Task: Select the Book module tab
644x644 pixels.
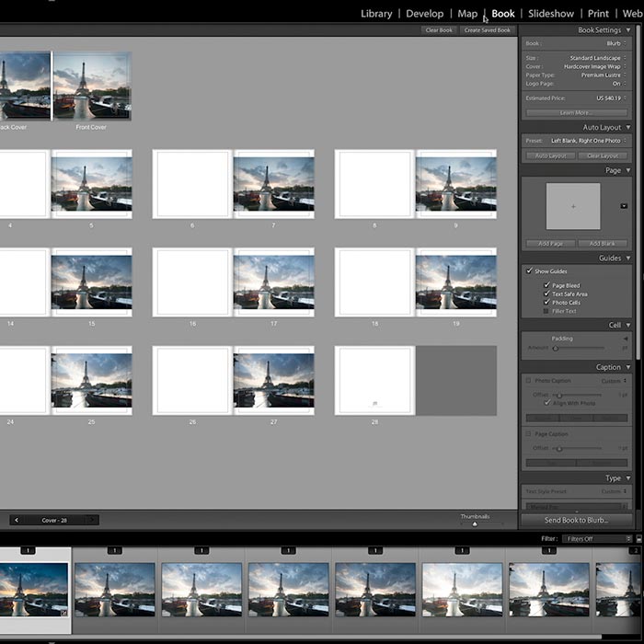Action: coord(503,14)
